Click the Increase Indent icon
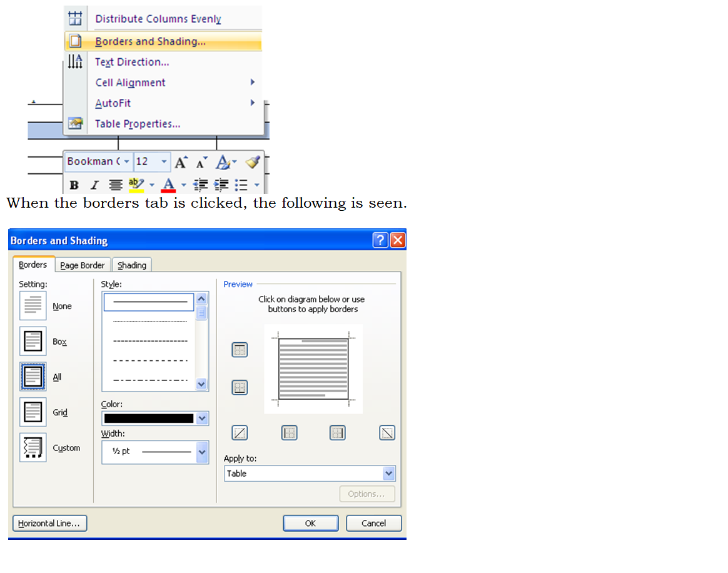The width and height of the screenshot is (728, 573). [x=221, y=185]
